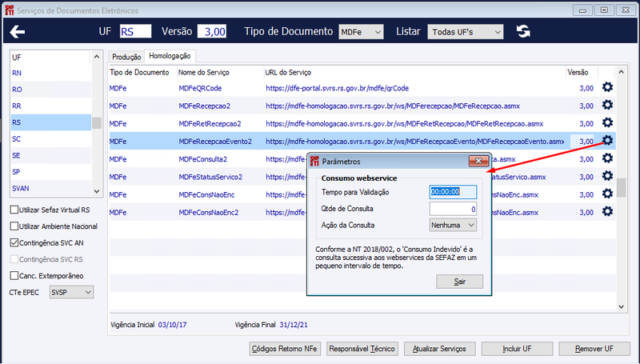The height and width of the screenshot is (364, 640).
Task: Click the MDFeRetRecepcao.asmx URL
Action: click(405, 124)
